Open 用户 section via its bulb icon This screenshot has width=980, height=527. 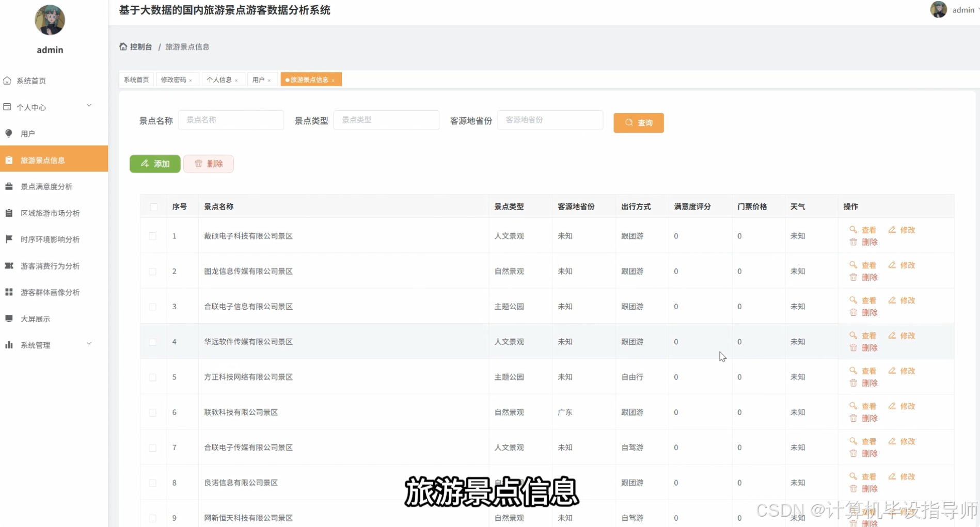[8, 133]
